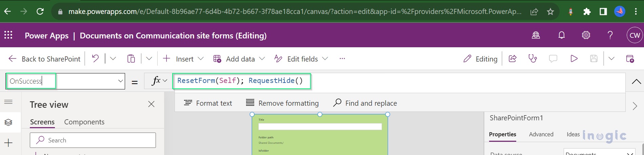644x155 pixels.
Task: Open Power Apps settings gear
Action: (x=586, y=35)
